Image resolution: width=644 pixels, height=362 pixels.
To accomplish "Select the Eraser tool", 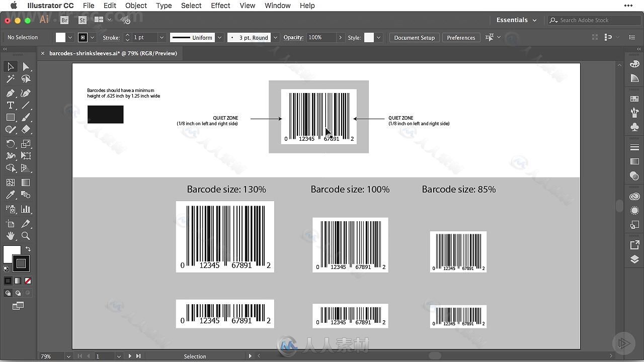I will tap(26, 129).
